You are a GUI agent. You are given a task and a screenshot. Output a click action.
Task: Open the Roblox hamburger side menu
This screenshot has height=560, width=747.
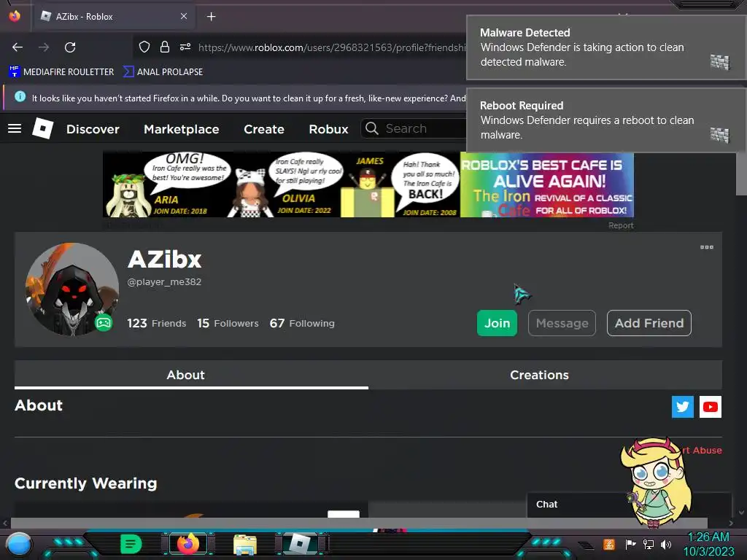15,128
